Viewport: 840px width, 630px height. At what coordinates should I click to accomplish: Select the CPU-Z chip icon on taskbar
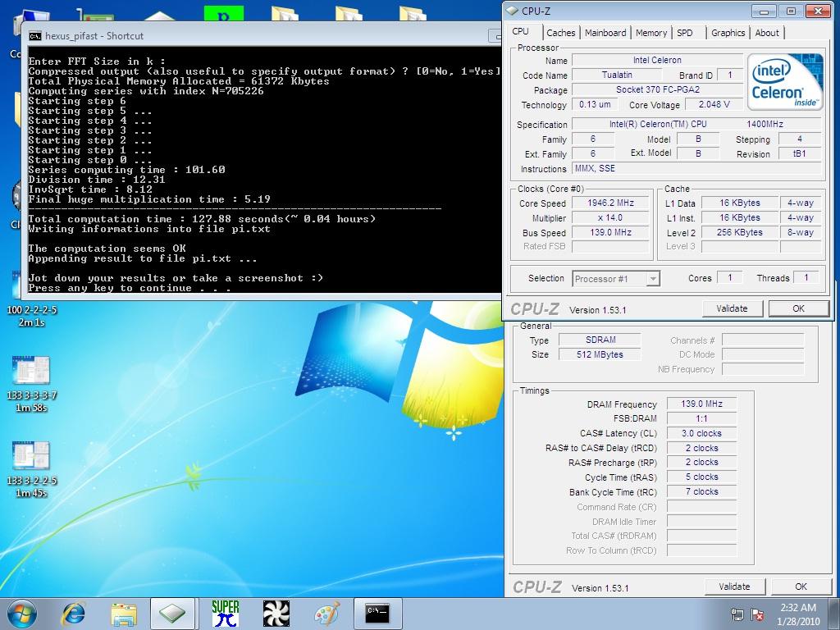click(172, 614)
